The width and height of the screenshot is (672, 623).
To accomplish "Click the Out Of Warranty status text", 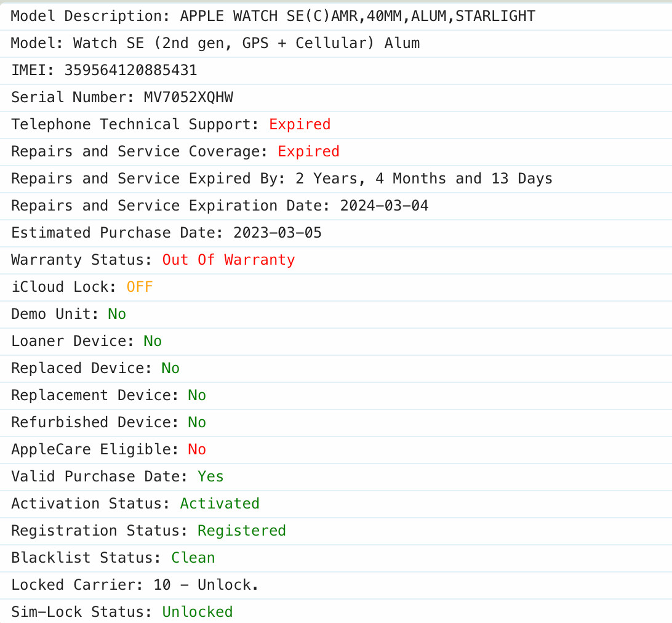I will [228, 260].
